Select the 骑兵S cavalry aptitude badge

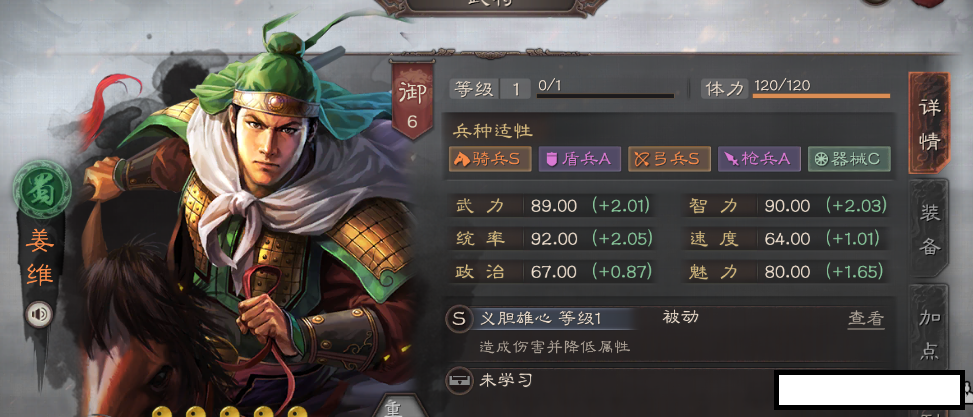pyautogui.click(x=490, y=159)
